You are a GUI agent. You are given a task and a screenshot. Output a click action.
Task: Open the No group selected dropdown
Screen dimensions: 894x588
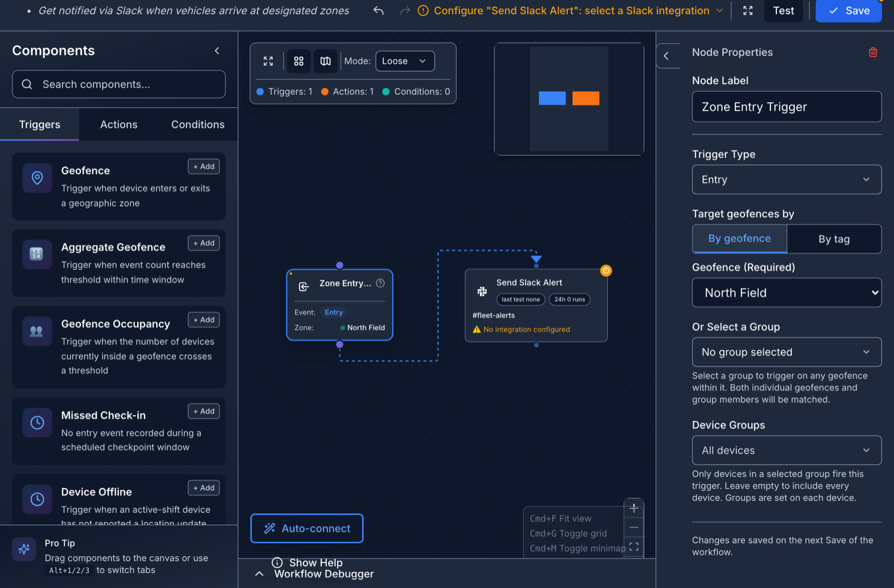[787, 352]
